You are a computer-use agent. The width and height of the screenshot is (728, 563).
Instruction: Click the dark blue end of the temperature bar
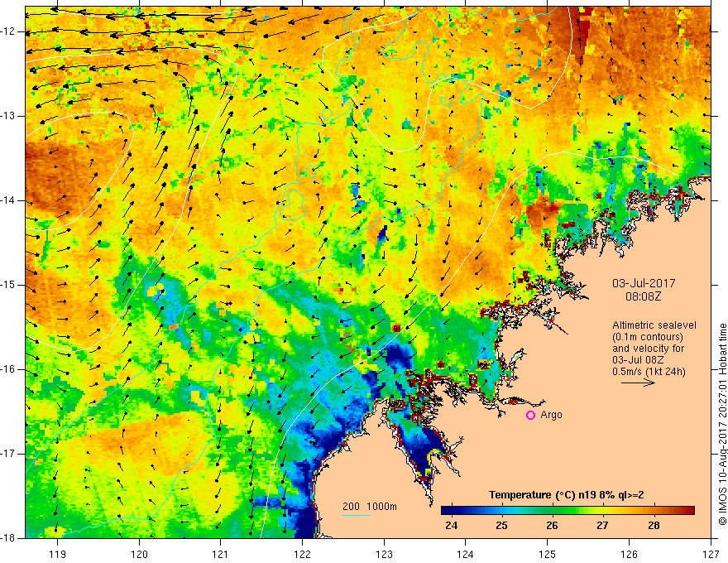(x=446, y=511)
